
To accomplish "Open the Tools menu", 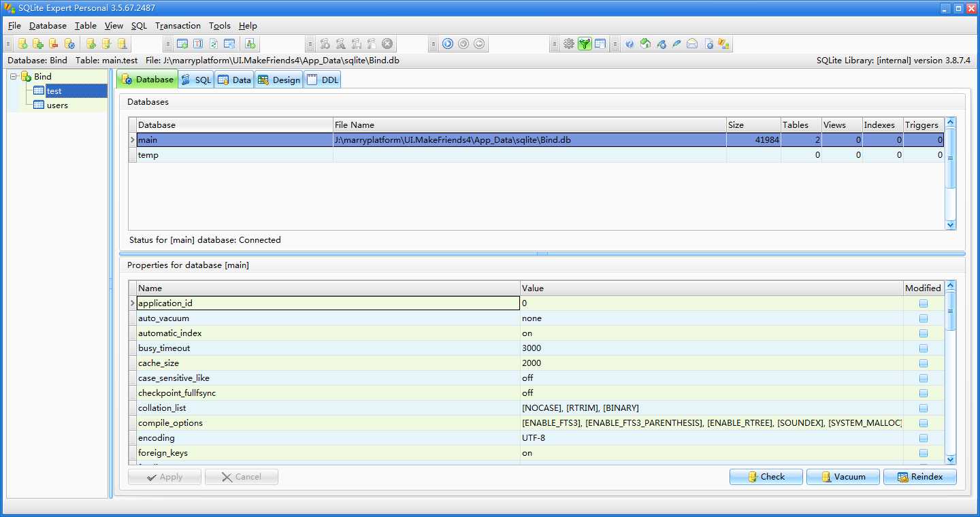I will click(220, 26).
